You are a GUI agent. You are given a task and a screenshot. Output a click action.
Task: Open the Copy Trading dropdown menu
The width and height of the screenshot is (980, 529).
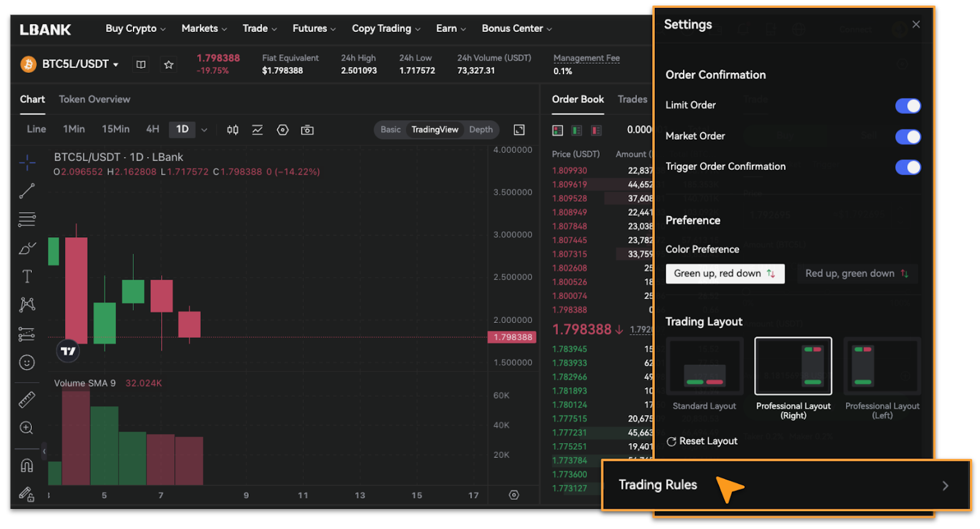(386, 29)
